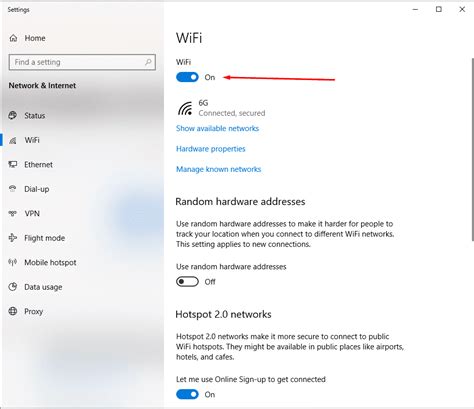Click the Random hardware addresses heading
The width and height of the screenshot is (474, 409).
pyautogui.click(x=240, y=202)
